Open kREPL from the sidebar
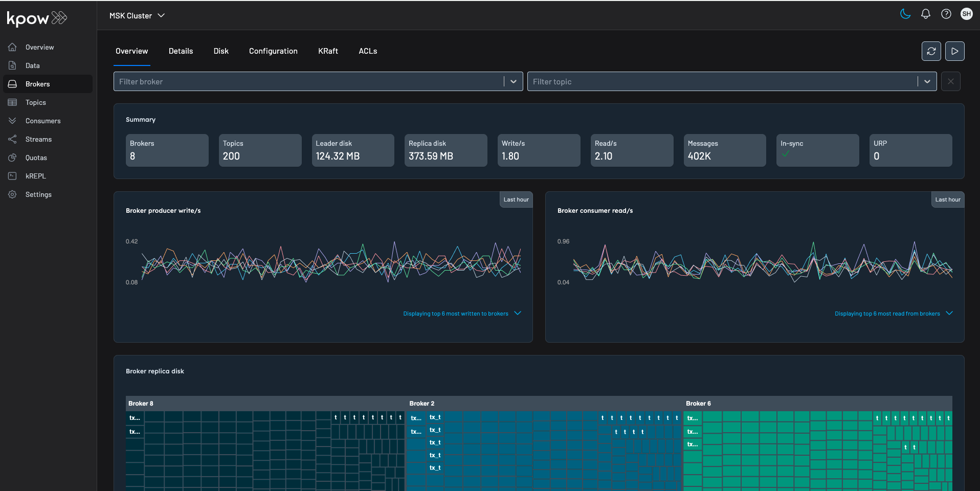The width and height of the screenshot is (980, 491). (35, 176)
